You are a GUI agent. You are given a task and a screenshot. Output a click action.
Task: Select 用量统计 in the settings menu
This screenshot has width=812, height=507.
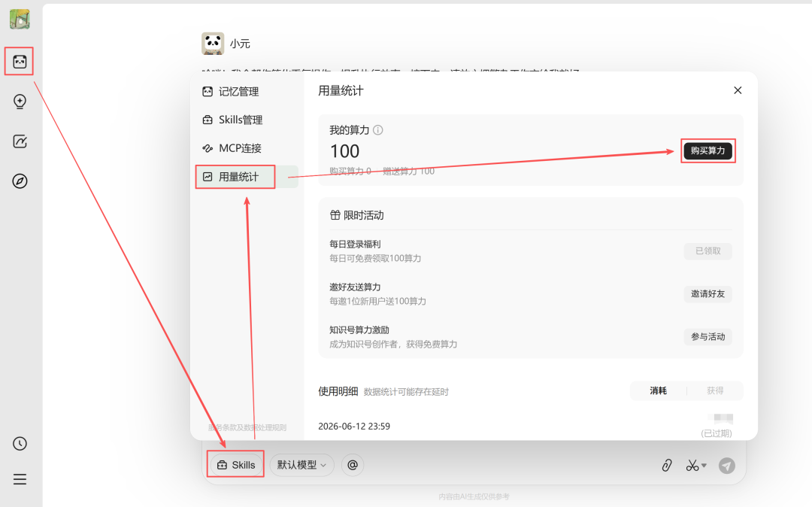tap(247, 177)
